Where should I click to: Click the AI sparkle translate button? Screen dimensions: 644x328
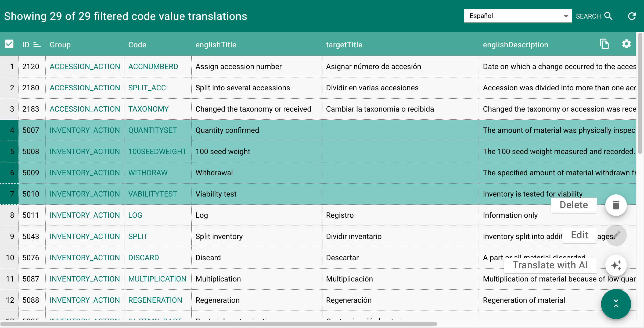616,265
